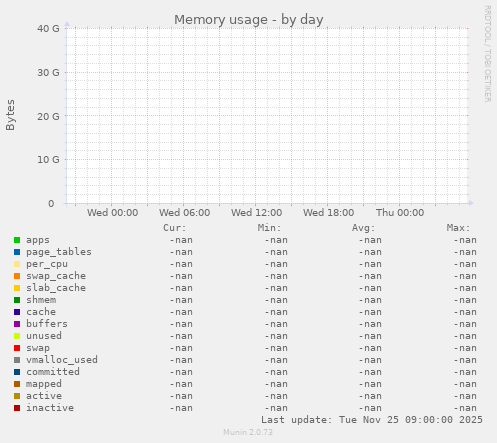Select the mapped legend label

(44, 384)
